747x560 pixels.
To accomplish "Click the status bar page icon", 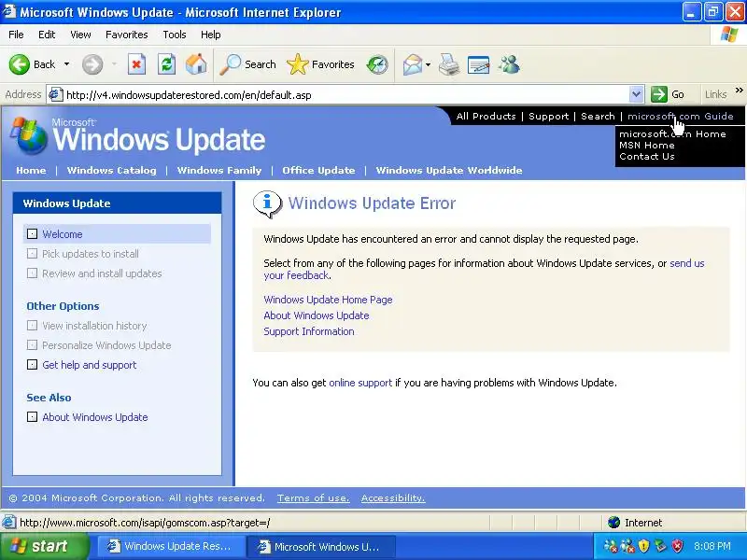I will (x=9, y=523).
